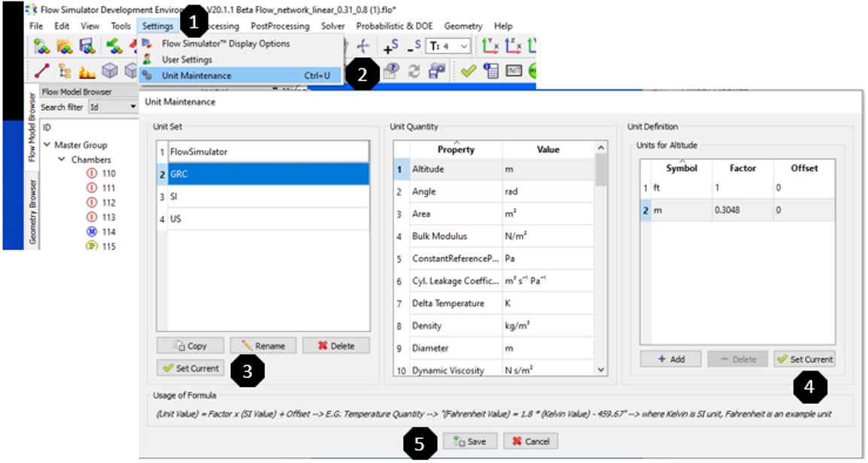Select chamber 114 icon in model tree
The height and width of the screenshot is (463, 868).
92,231
